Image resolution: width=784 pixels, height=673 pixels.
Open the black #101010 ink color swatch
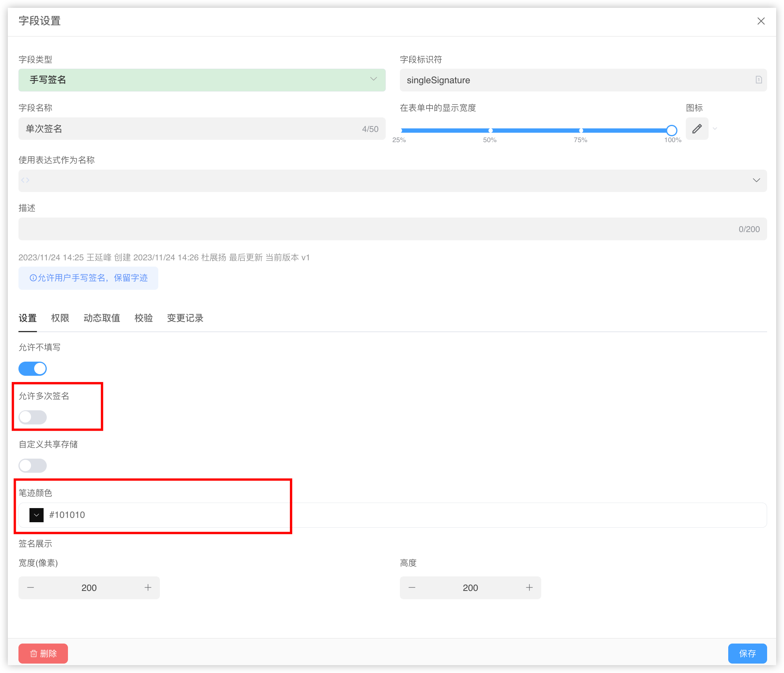[x=37, y=515]
